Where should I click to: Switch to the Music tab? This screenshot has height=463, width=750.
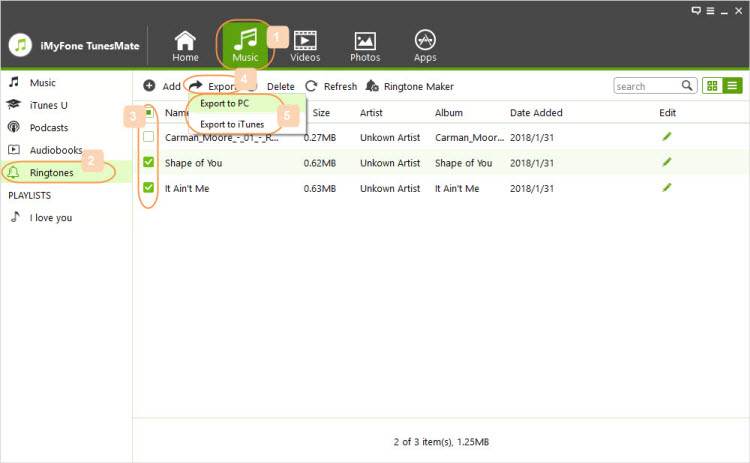pyautogui.click(x=245, y=46)
